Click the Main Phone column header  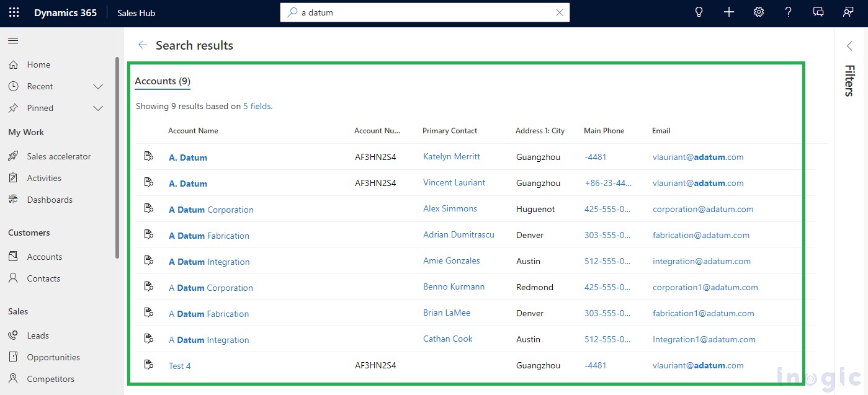click(x=604, y=131)
